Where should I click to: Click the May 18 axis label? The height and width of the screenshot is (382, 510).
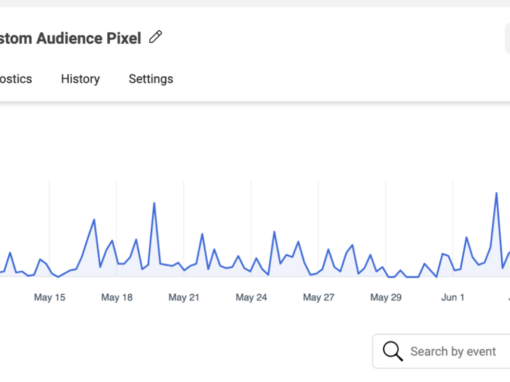pos(117,297)
